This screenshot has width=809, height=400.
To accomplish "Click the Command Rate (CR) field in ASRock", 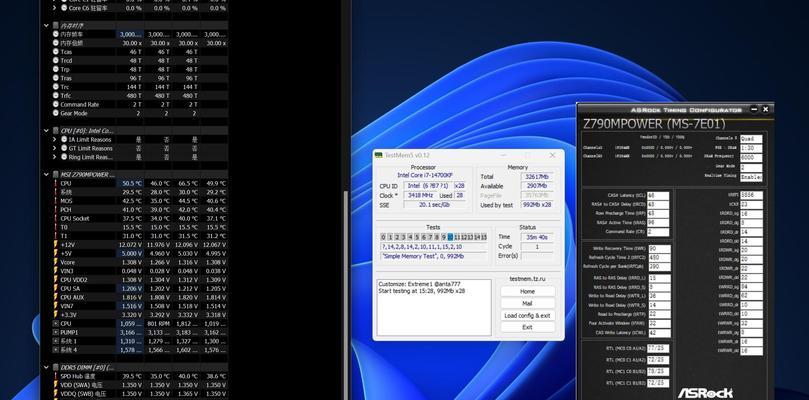I will point(658,232).
